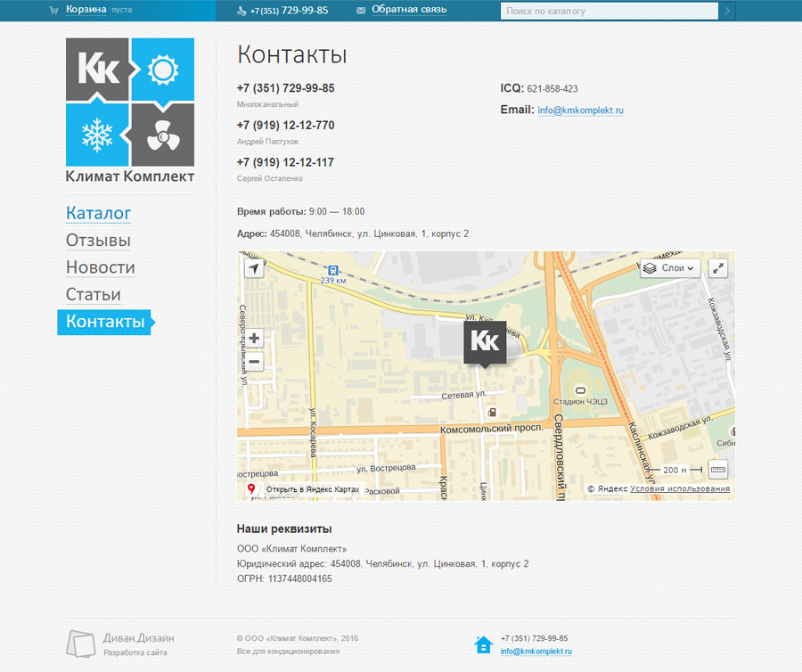This screenshot has height=672, width=802.
Task: Click the ОГРН 1137448004165 text
Action: (x=284, y=578)
